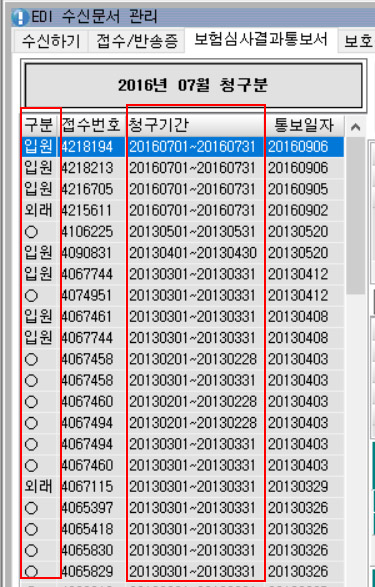The image size is (375, 587).
Task: Select the 외래 row numbered 4215611
Action: 183,210
